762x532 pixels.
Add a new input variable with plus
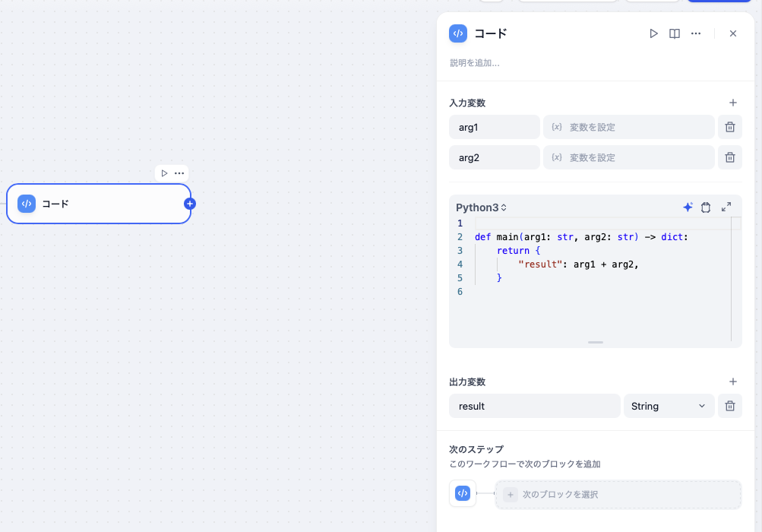click(x=733, y=103)
